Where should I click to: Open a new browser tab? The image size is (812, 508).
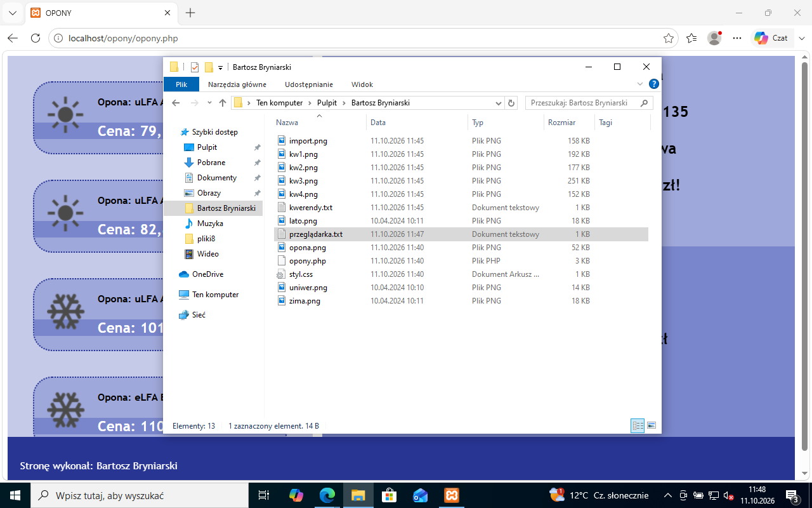tap(190, 13)
